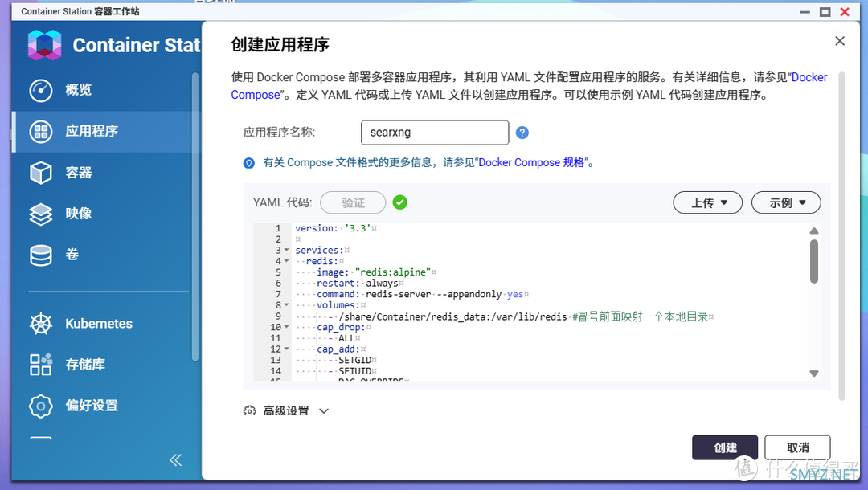The width and height of the screenshot is (868, 490).
Task: Fold the redis block at line 4
Action: [x=286, y=261]
